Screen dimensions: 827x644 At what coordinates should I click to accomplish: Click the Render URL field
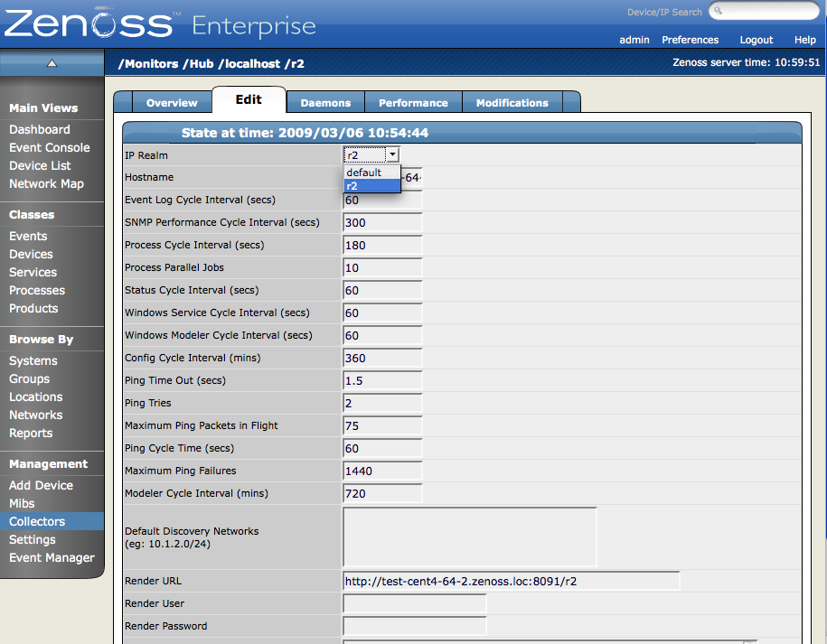(x=511, y=582)
